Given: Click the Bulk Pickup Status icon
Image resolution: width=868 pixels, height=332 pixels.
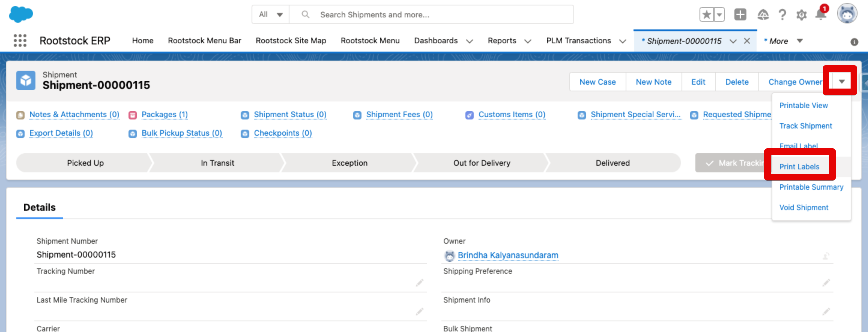Looking at the screenshot, I should (x=133, y=134).
